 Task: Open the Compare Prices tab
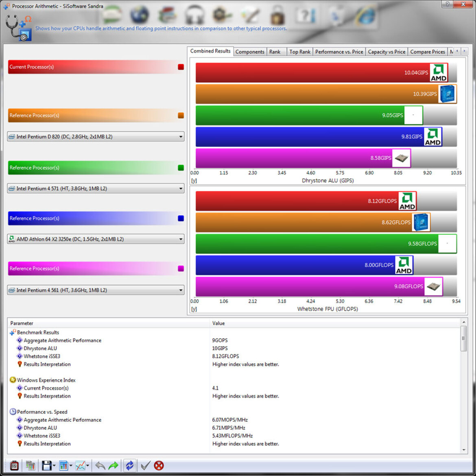pyautogui.click(x=428, y=52)
